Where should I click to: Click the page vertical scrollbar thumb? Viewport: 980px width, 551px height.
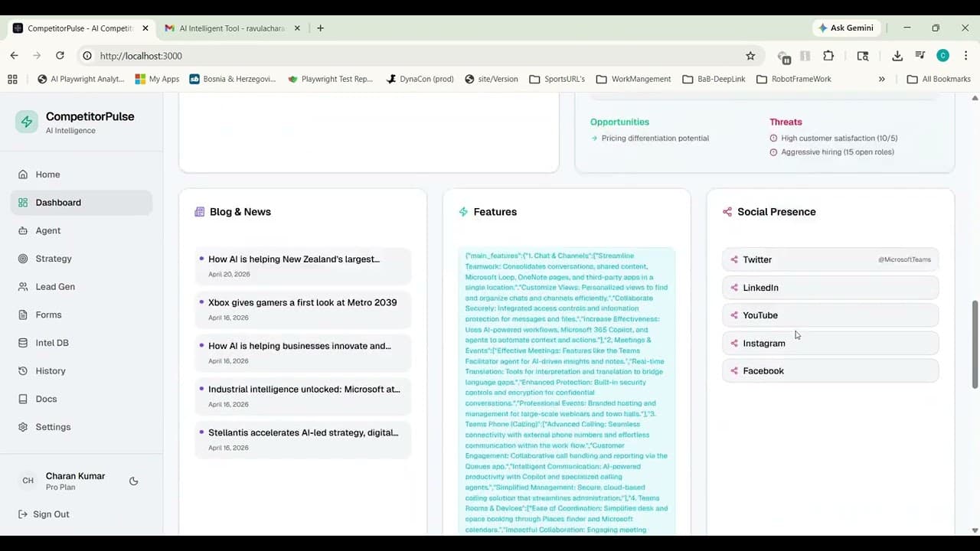tap(975, 344)
